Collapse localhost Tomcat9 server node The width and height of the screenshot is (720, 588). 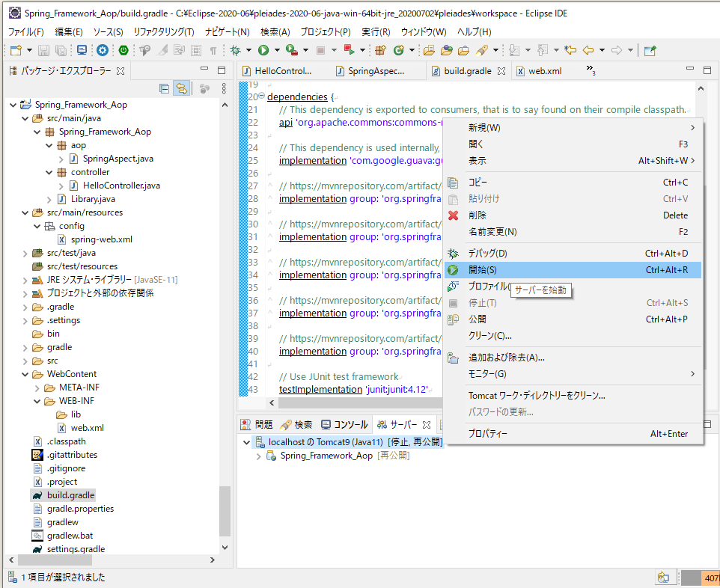tap(246, 442)
